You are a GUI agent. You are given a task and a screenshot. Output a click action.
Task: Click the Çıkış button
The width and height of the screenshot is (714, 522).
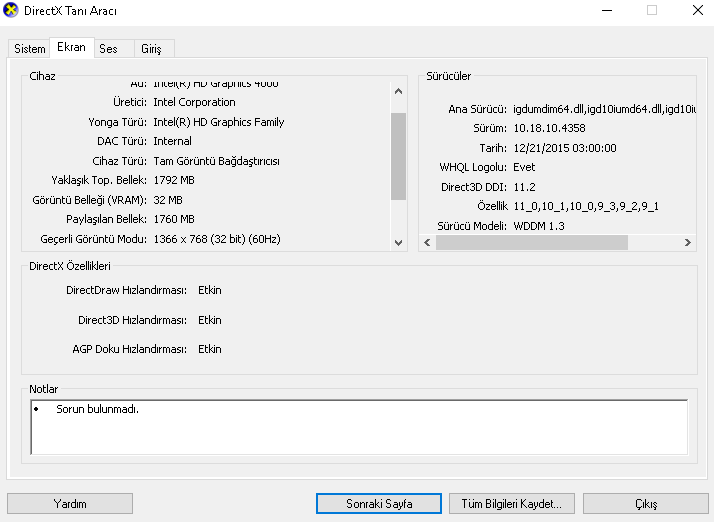646,504
